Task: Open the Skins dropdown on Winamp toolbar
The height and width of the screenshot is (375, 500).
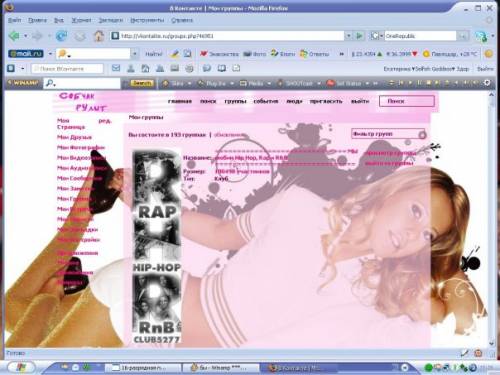Action: (177, 83)
